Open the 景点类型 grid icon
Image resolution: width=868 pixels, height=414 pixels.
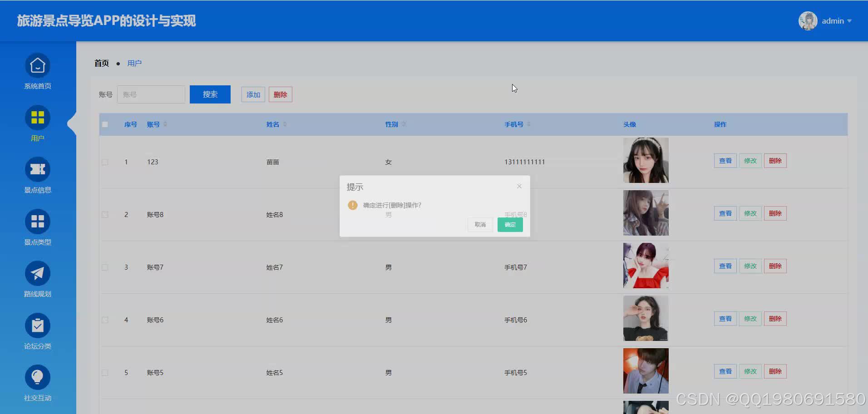(x=38, y=222)
